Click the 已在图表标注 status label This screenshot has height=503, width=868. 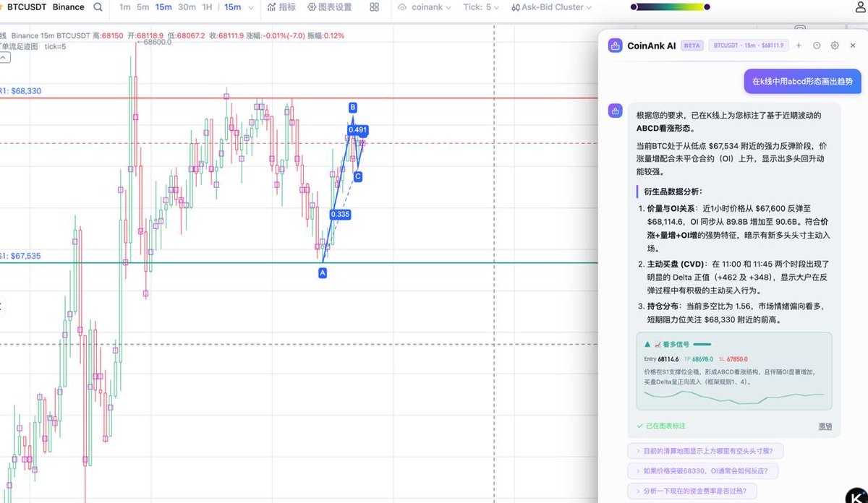pos(661,426)
